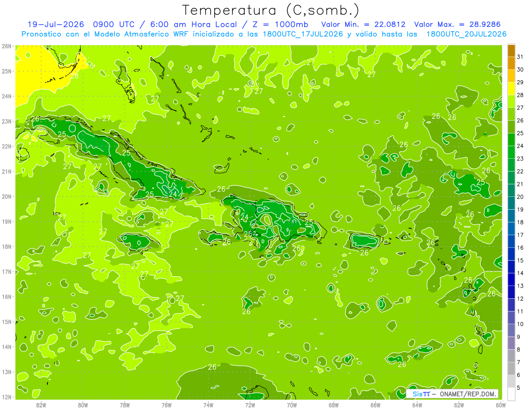
Task: Click 'Valor Min. = 22.0812' in header
Action: point(364,25)
